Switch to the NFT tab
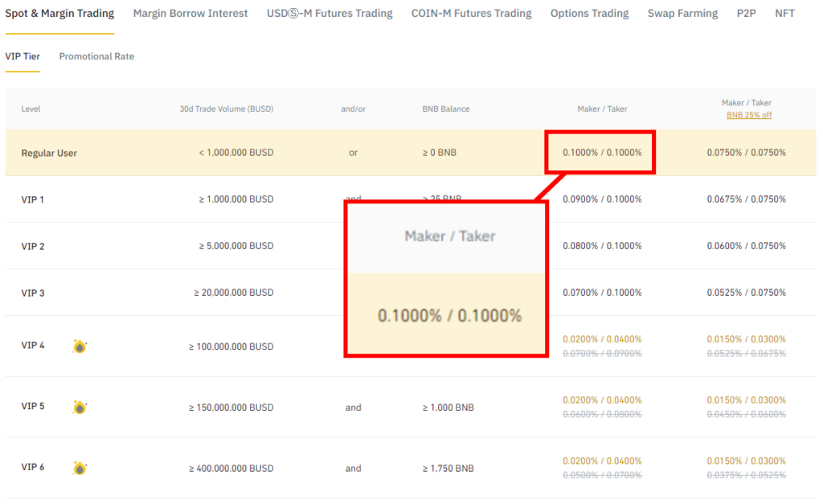Image resolution: width=823 pixels, height=504 pixels. [x=784, y=13]
